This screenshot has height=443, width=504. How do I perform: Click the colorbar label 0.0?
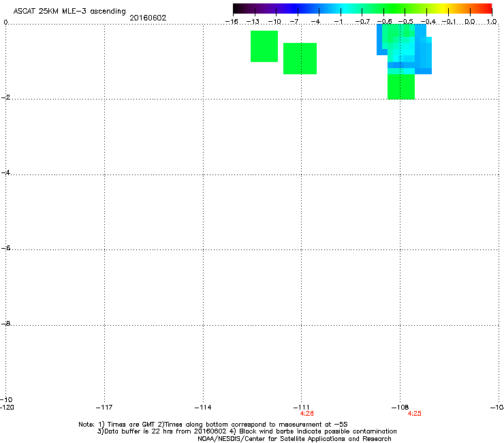point(470,22)
